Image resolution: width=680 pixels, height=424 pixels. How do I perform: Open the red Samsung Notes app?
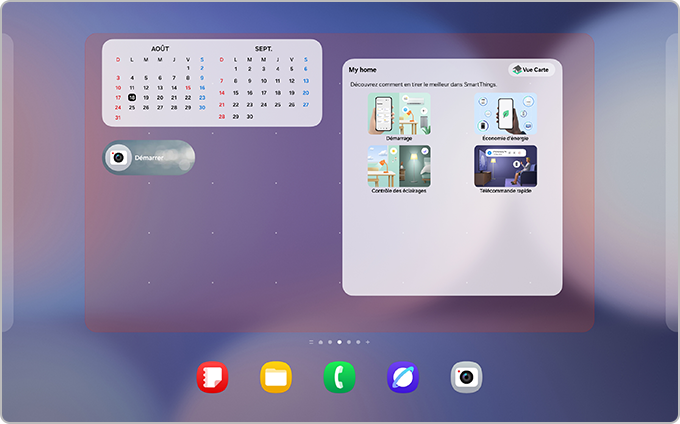pos(213,376)
